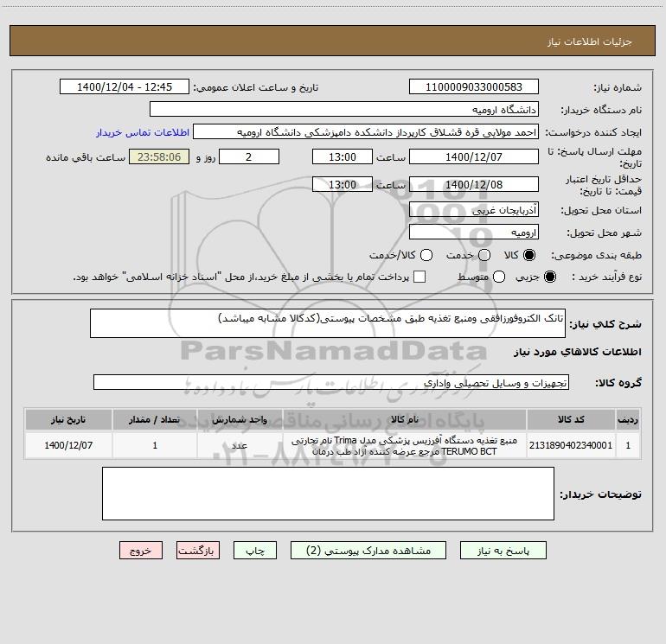This screenshot has width=666, height=644.
Task: Click the announcement date field 1400/12/04 - 12:45
Action: pyautogui.click(x=125, y=87)
